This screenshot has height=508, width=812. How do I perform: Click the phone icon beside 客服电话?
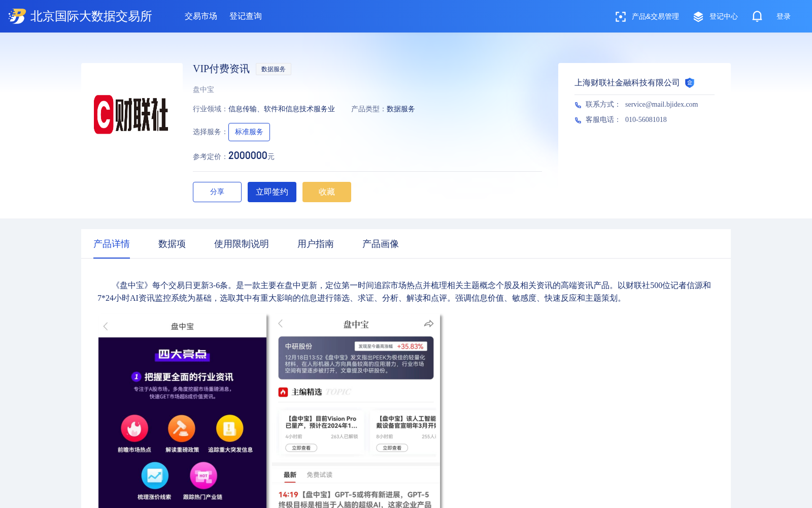click(x=578, y=120)
